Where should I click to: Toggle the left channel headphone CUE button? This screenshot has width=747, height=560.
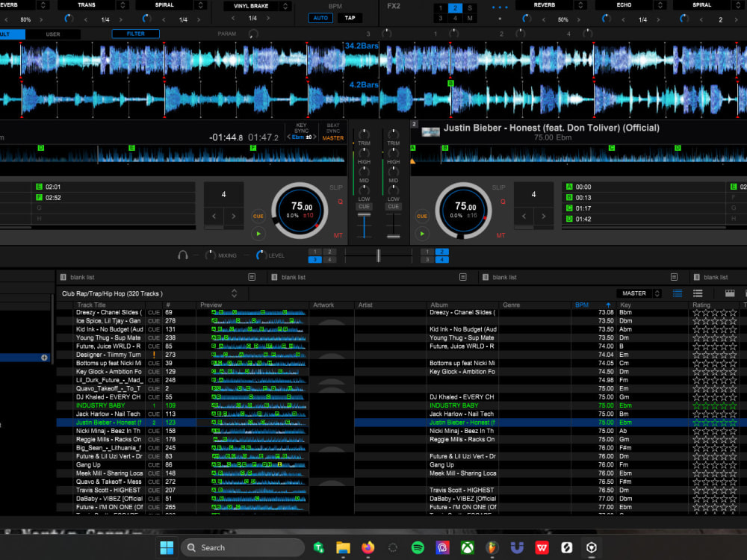click(x=364, y=207)
